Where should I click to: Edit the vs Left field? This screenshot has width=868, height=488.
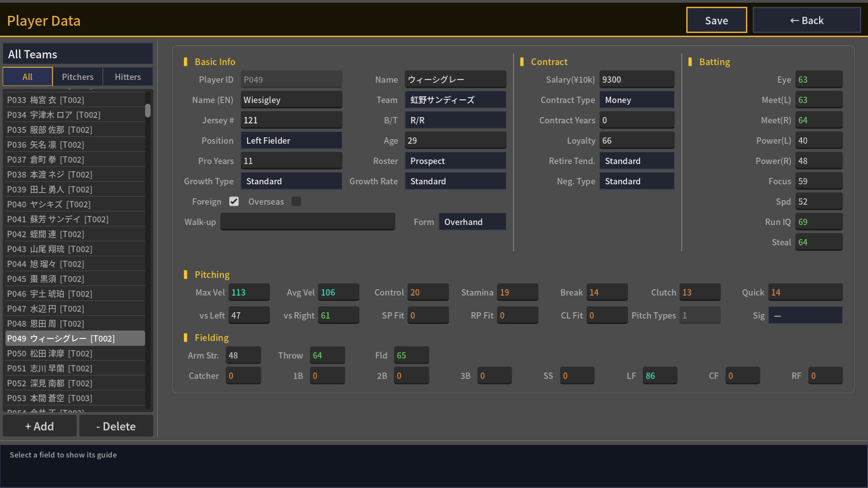(x=249, y=315)
